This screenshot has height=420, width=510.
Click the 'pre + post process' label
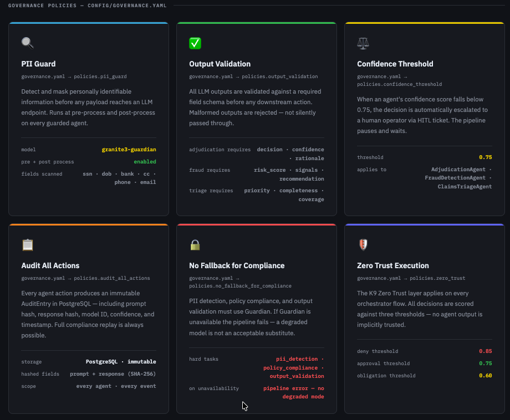(48, 162)
